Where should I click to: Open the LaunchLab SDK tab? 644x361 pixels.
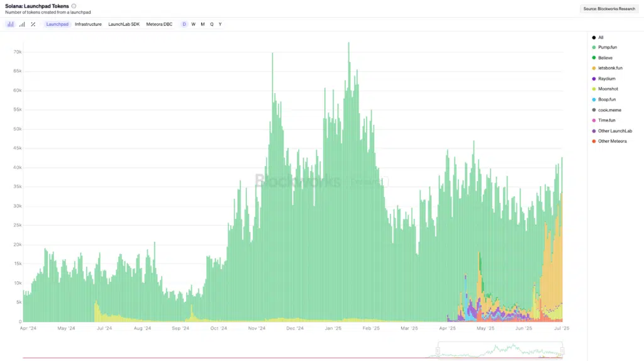click(x=124, y=25)
